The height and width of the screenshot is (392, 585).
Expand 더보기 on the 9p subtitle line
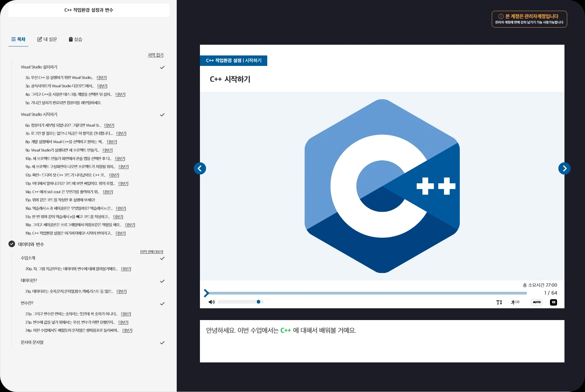point(108,150)
